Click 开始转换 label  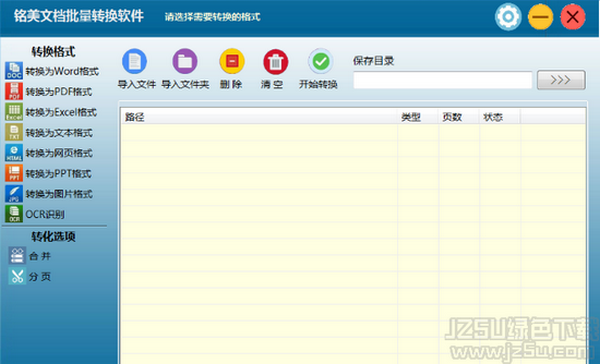click(x=318, y=84)
